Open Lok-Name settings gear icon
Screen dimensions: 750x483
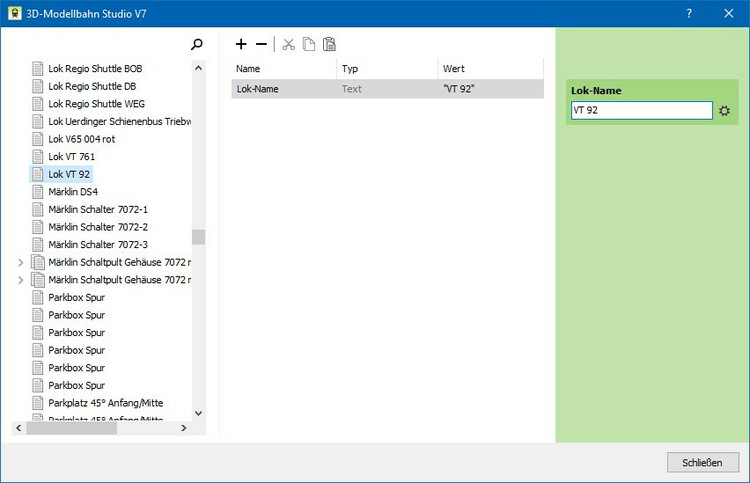coord(725,111)
